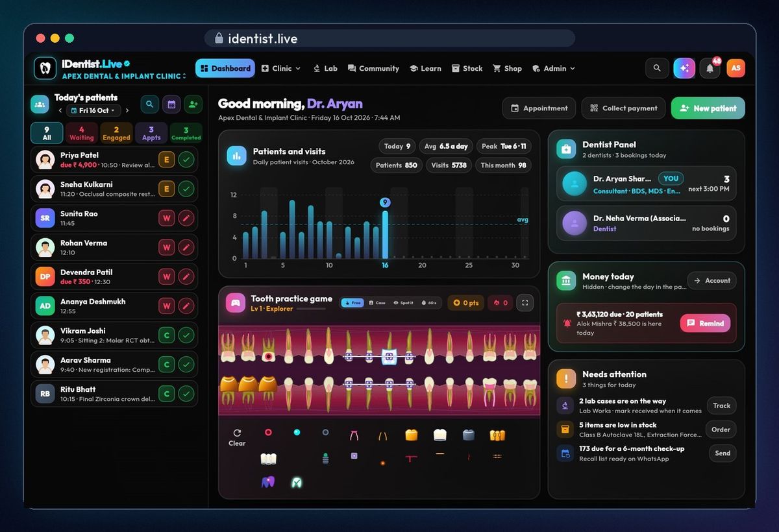Open the Shop menu item
The height and width of the screenshot is (532, 779).
(507, 68)
